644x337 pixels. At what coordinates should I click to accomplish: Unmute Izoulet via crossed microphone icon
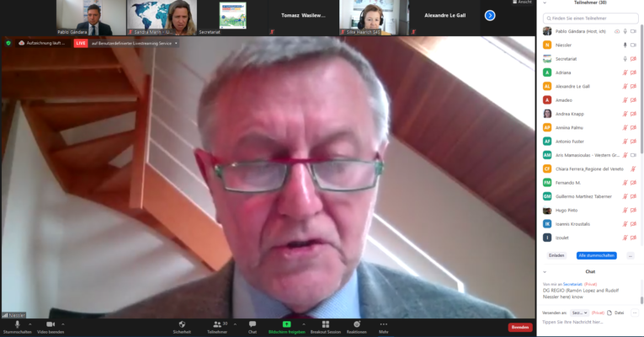pyautogui.click(x=625, y=238)
